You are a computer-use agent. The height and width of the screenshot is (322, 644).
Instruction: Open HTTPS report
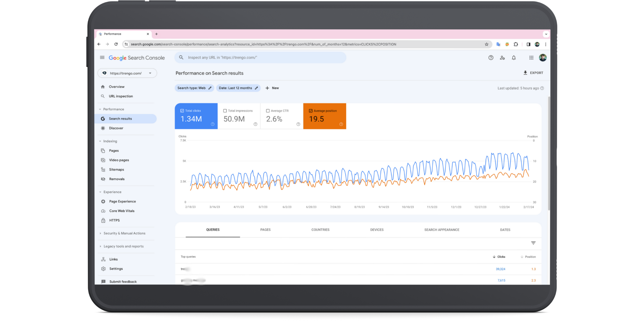(x=114, y=221)
